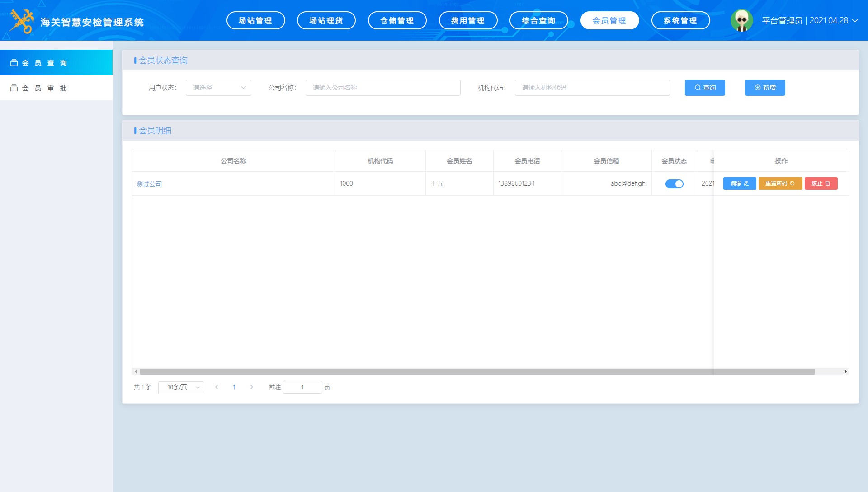
Task: Click the 公司名称 input field
Action: 382,88
